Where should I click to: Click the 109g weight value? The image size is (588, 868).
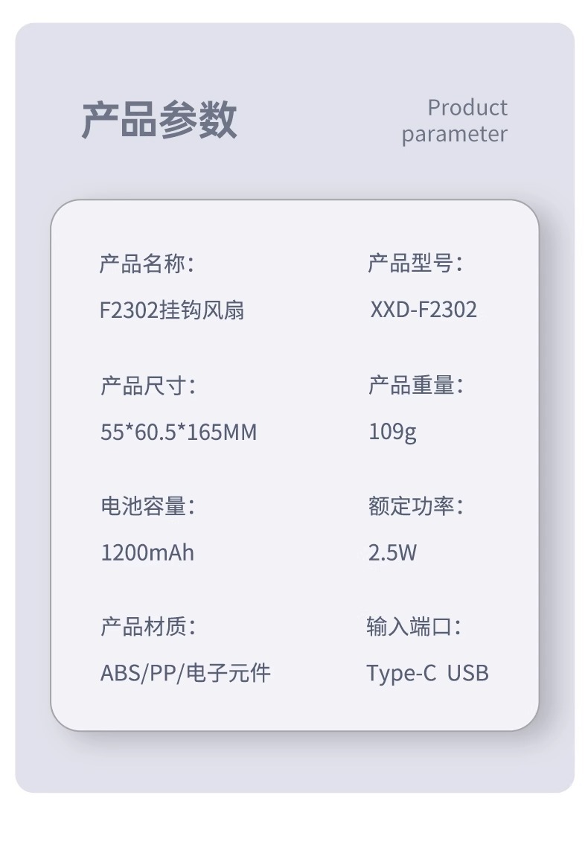click(392, 432)
